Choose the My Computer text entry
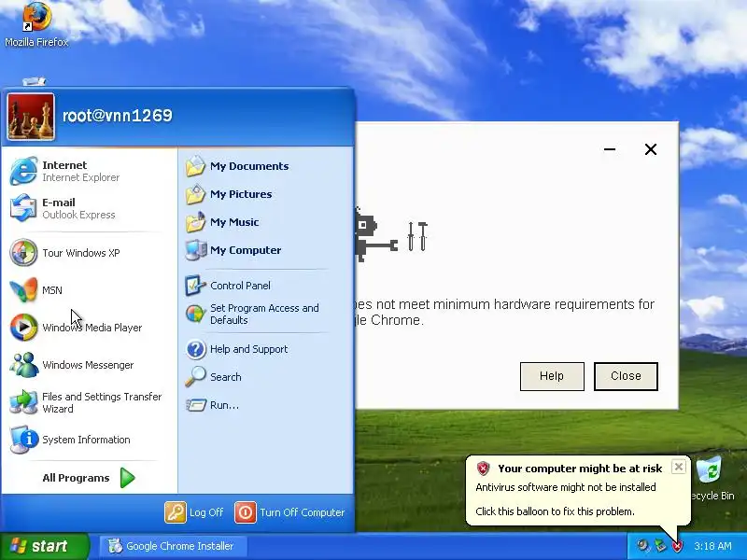 (246, 250)
